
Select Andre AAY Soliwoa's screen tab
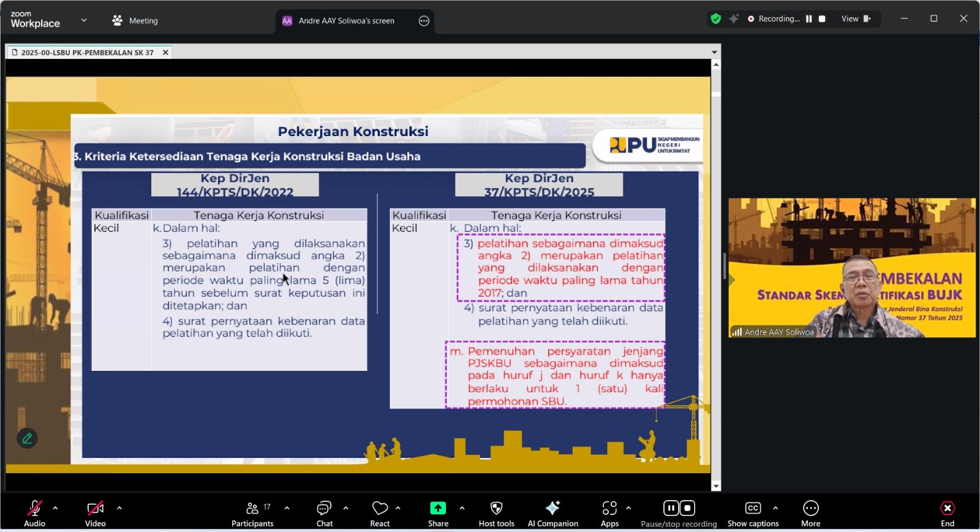(x=346, y=20)
